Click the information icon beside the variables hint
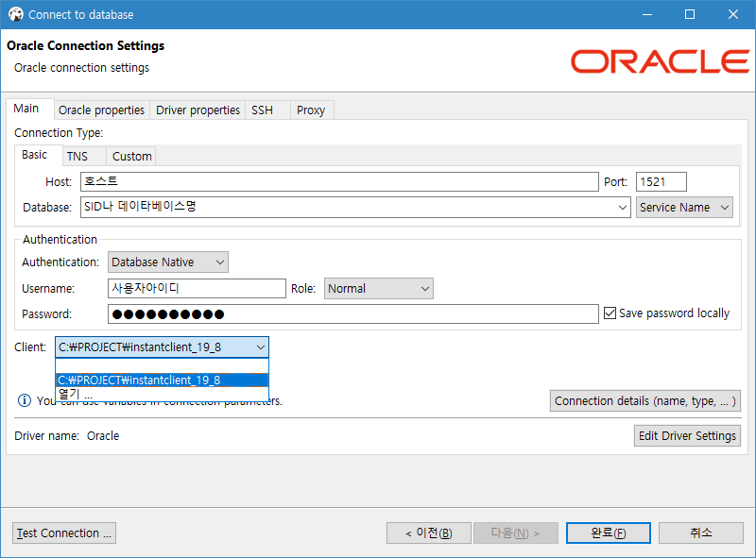Screen dimensions: 756x558 click(25, 400)
